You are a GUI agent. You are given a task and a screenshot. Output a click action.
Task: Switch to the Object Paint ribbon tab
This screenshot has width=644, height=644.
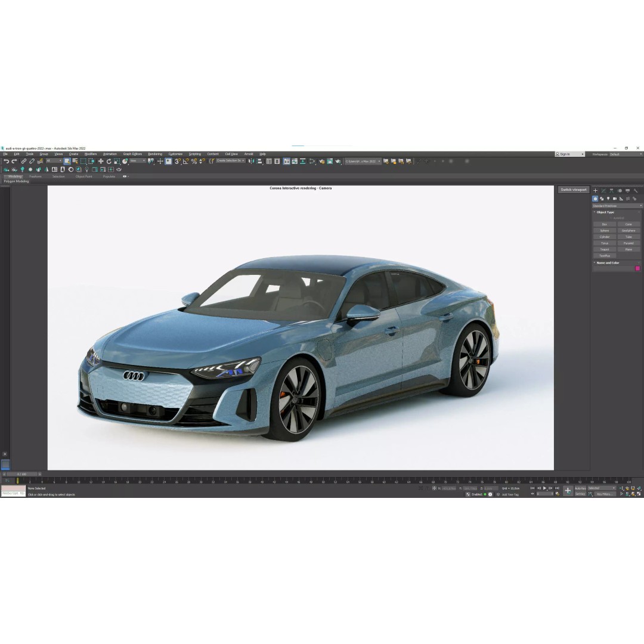coord(84,177)
